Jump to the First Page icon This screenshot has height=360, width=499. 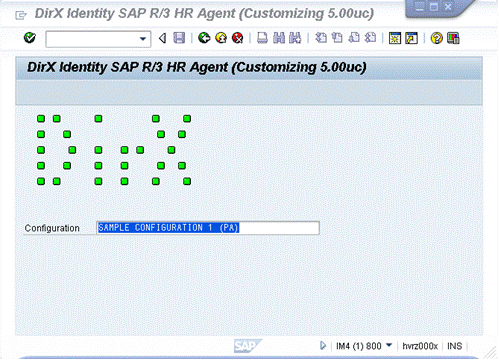[x=321, y=38]
